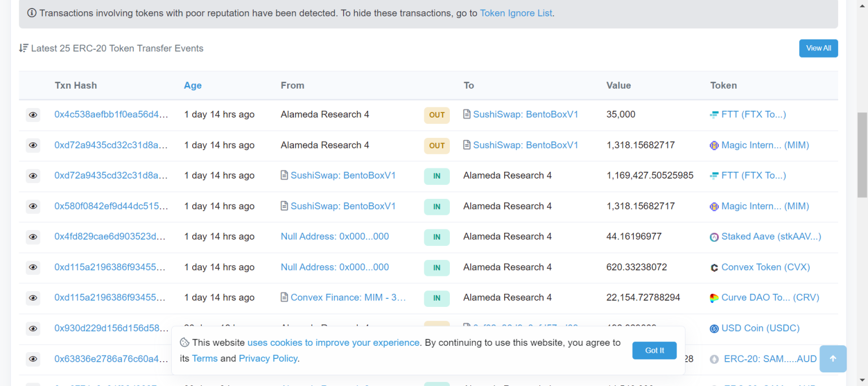This screenshot has width=868, height=386.
Task: Click the scroll-to-top arrow button
Action: 832,359
